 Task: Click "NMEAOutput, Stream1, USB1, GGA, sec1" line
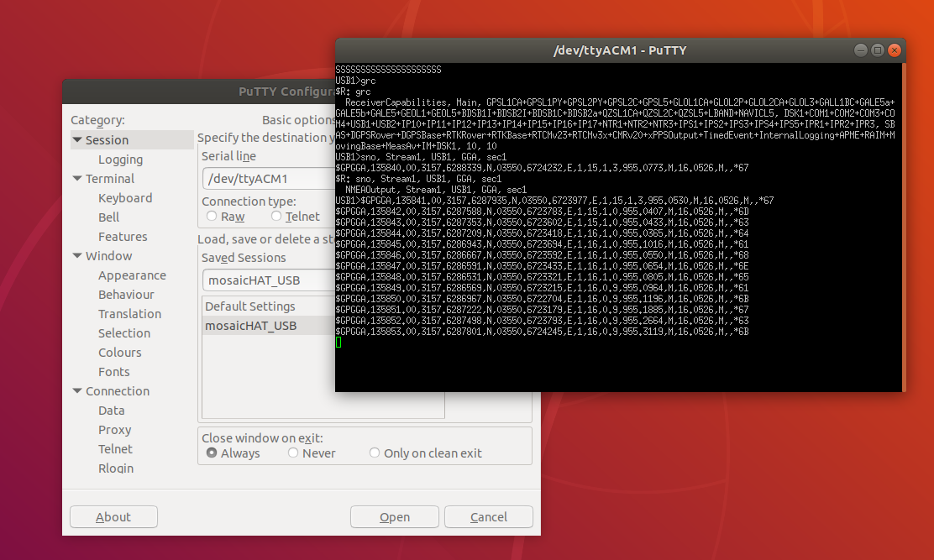435,190
